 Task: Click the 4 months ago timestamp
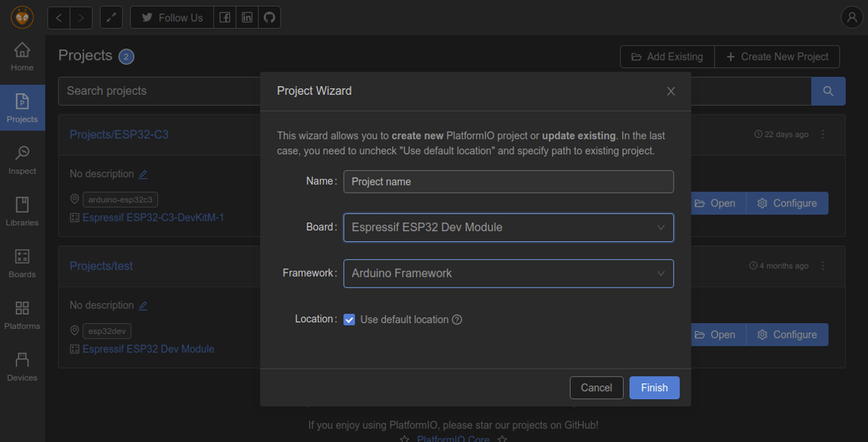[x=779, y=266]
